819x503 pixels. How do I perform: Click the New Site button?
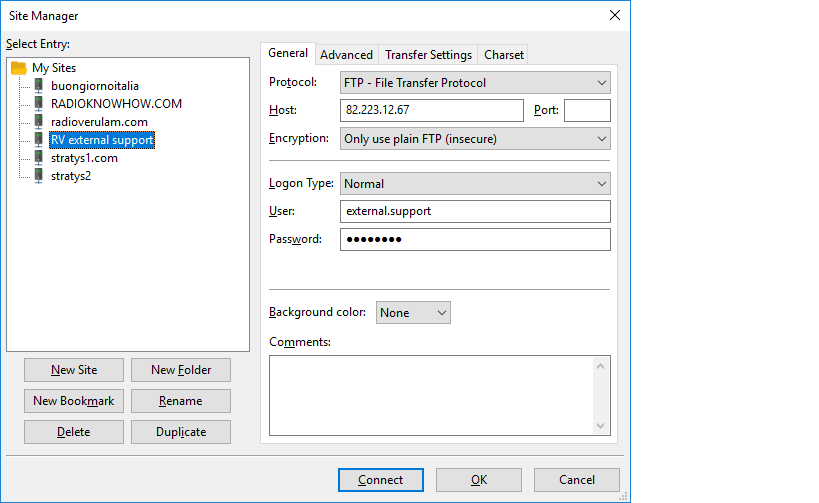pos(74,370)
